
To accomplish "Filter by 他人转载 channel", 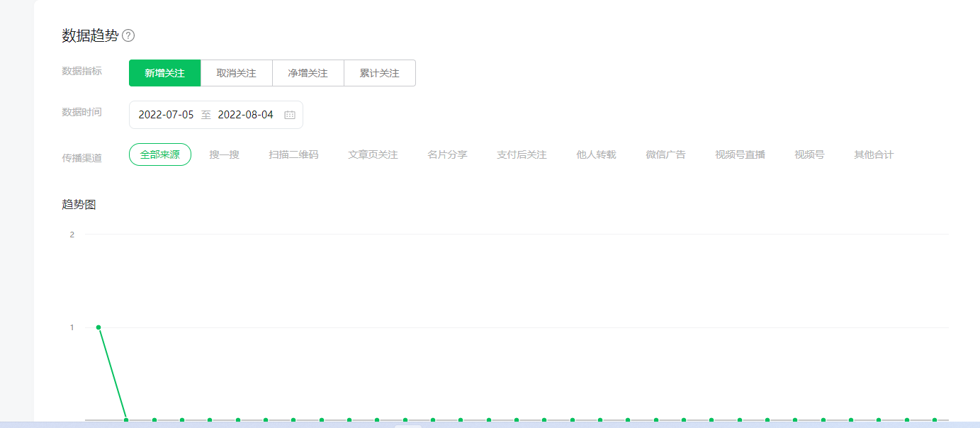I will [597, 154].
